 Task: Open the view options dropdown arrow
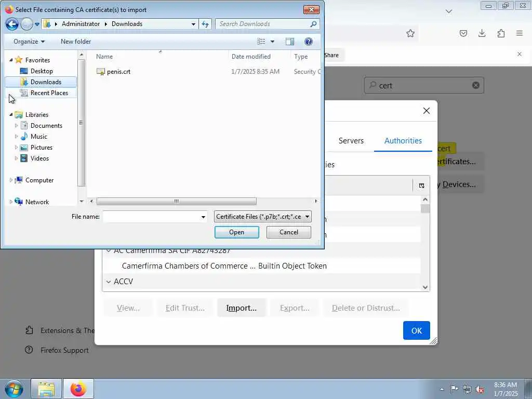tap(272, 42)
